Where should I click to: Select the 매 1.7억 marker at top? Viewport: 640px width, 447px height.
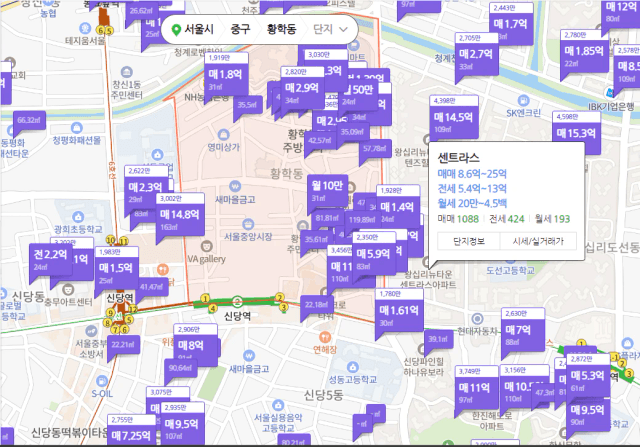point(511,24)
